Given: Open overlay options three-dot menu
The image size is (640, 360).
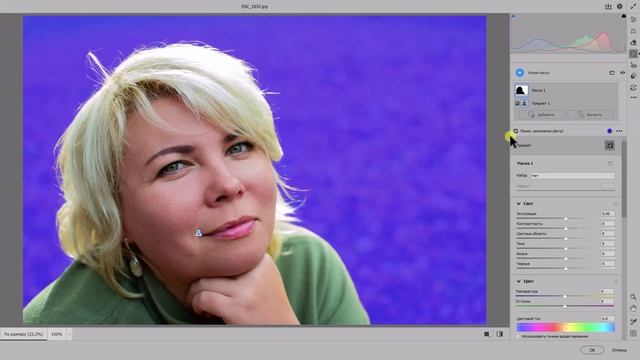Looking at the screenshot, I should click(619, 131).
